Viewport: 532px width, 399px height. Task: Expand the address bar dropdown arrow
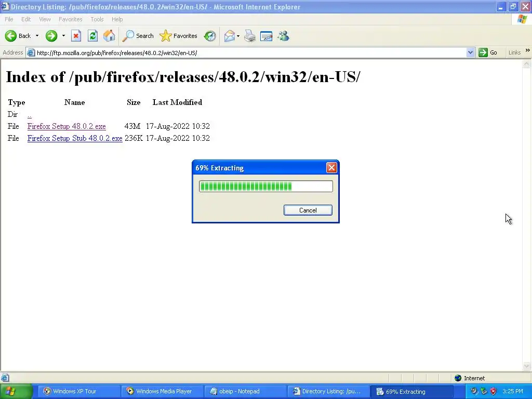[470, 52]
